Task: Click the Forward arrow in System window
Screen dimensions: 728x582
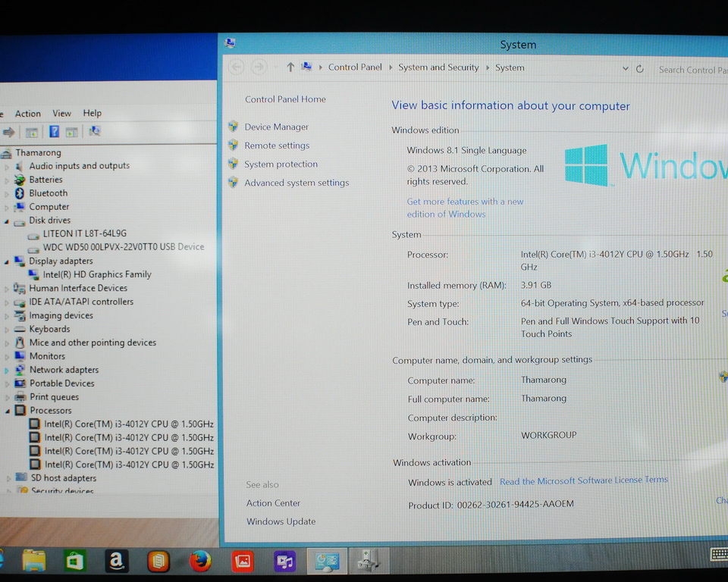Action: (x=259, y=67)
